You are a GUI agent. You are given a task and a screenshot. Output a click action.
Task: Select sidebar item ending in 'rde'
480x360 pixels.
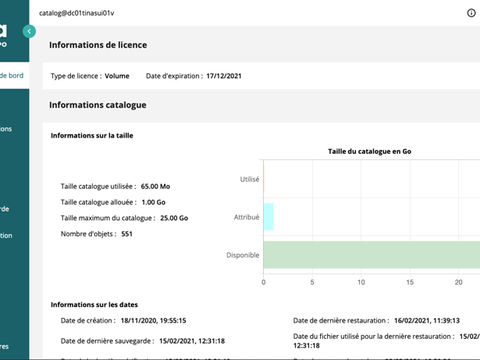pos(5,209)
